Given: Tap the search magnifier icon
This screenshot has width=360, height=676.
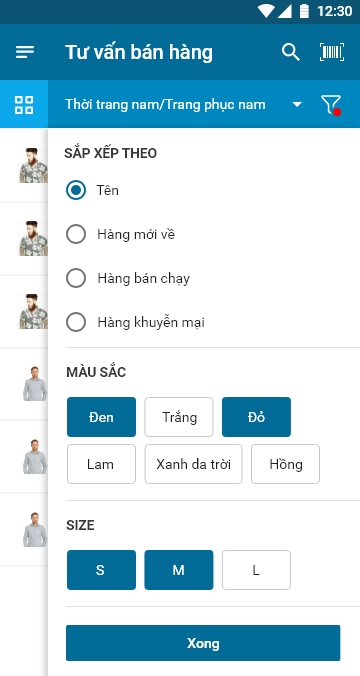Looking at the screenshot, I should [291, 52].
